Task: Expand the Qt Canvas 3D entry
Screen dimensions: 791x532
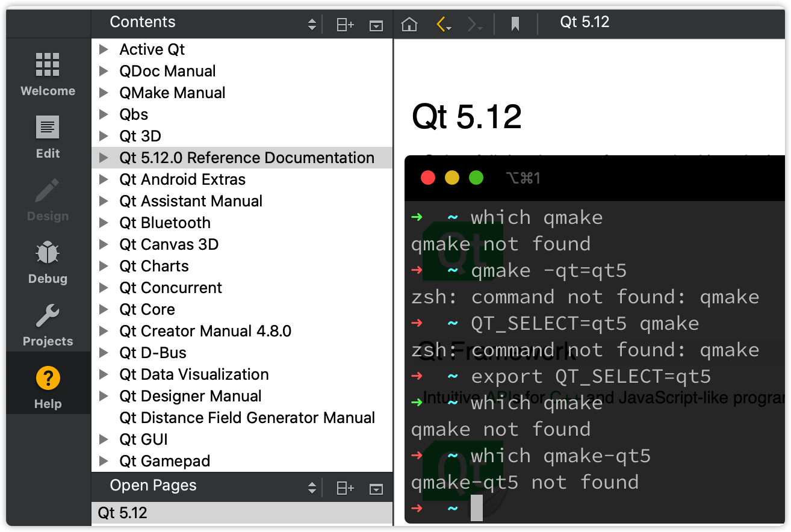Action: point(104,244)
